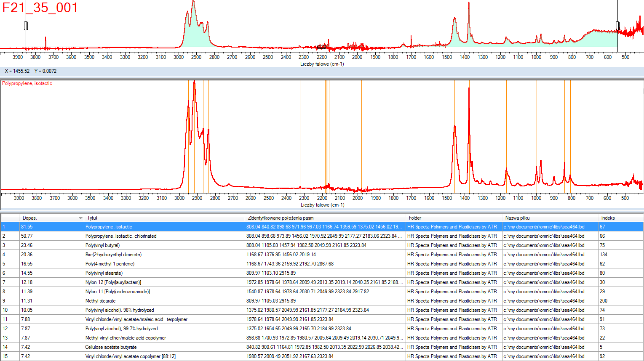Pick the Cellulose acetate butyrate result
Screen dimensions: 644x361
[x=111, y=347]
